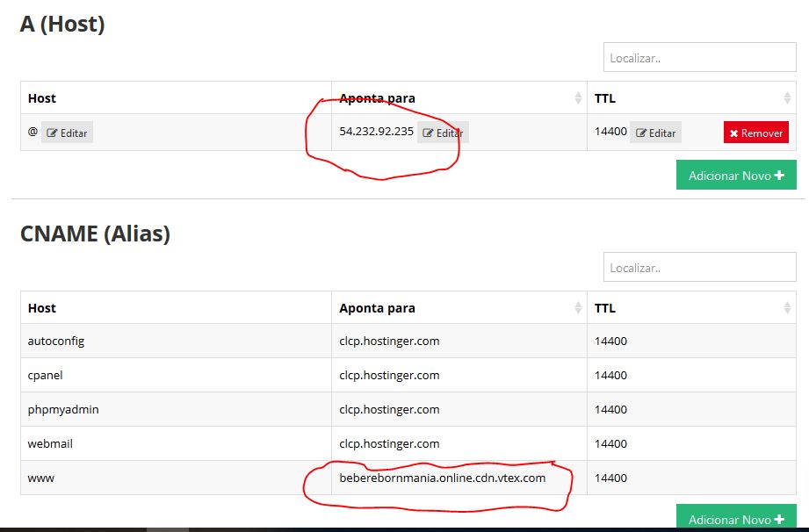Screen dimensions: 809x532
Task: Click clcp.hostinger.com in the cpanel row
Action: coord(389,375)
